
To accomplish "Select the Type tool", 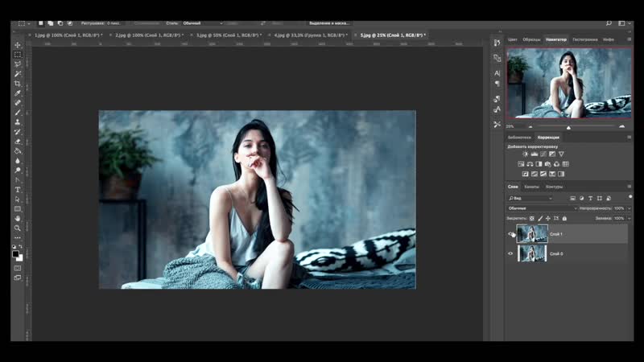I will pyautogui.click(x=17, y=190).
